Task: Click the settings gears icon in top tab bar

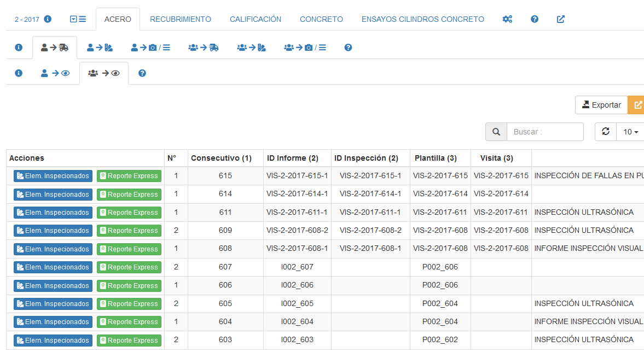Action: pos(507,19)
